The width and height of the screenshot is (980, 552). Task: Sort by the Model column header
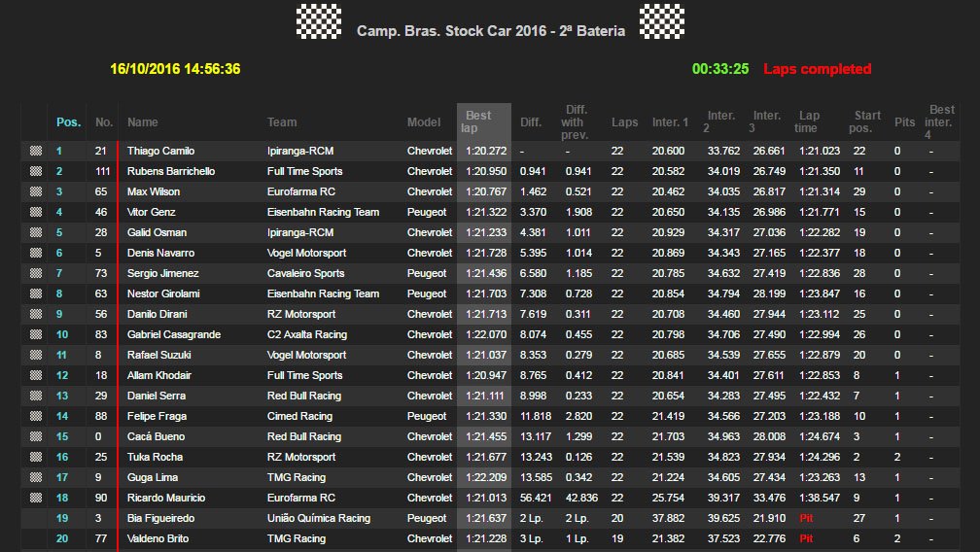424,122
